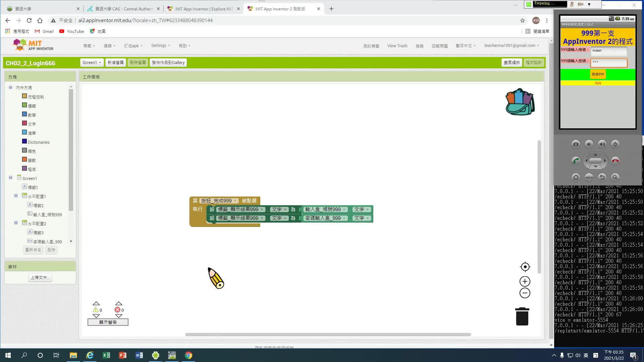Center the workspace with the target icon
The width and height of the screenshot is (644, 362).
point(525,267)
